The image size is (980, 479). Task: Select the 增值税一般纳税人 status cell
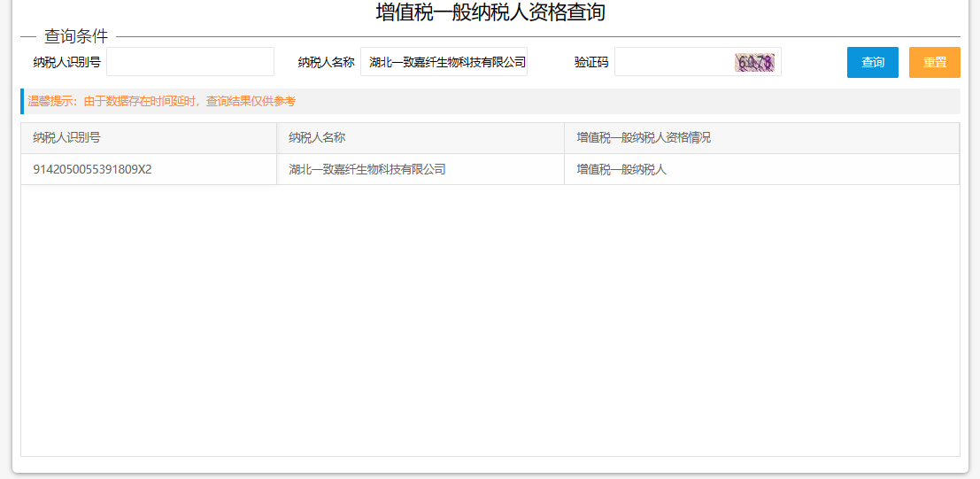621,169
